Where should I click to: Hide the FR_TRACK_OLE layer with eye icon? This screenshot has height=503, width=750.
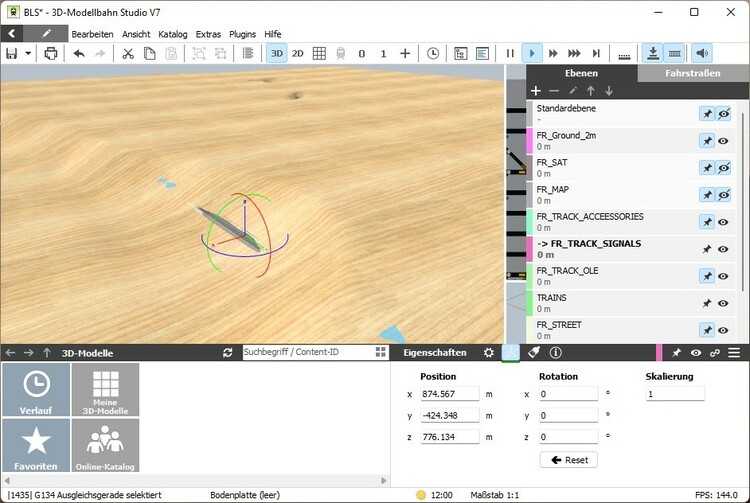tap(723, 276)
